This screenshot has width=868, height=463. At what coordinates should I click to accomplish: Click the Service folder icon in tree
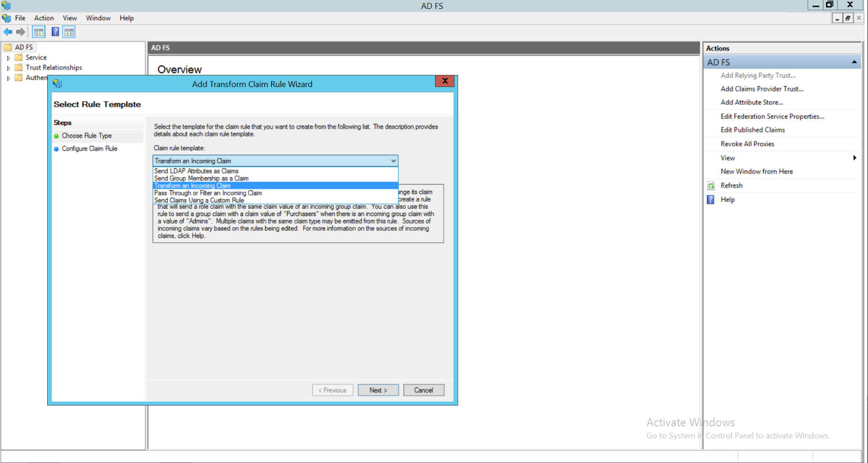coord(19,57)
